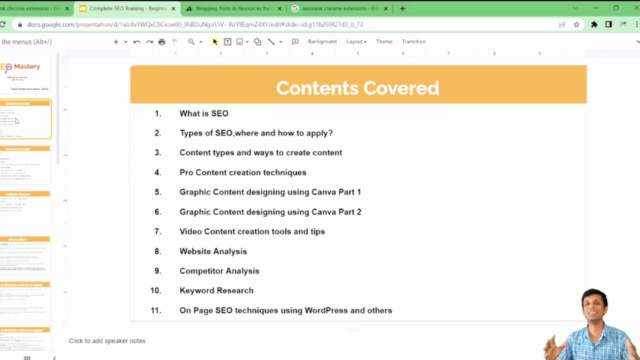Click the new slide plus icon
The width and height of the screenshot is (640, 360).
coord(116,42)
